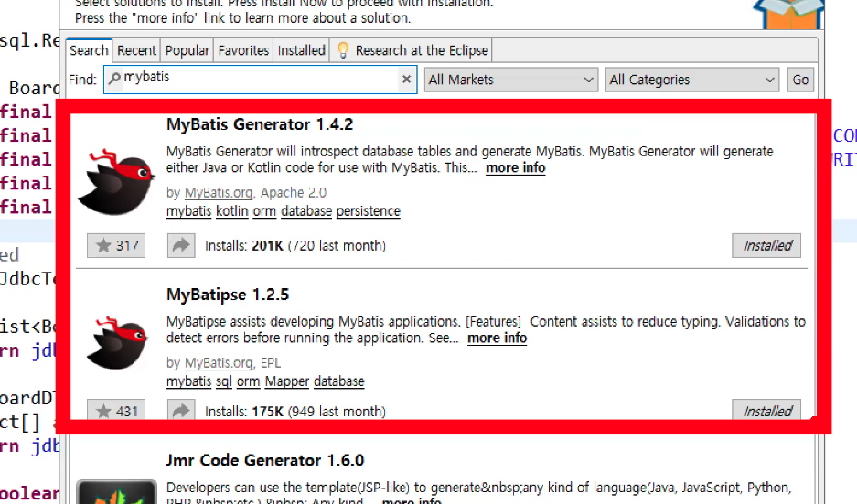Favorite MyBatis Generator with star 317
This screenshot has height=504, width=857.
pos(116,245)
